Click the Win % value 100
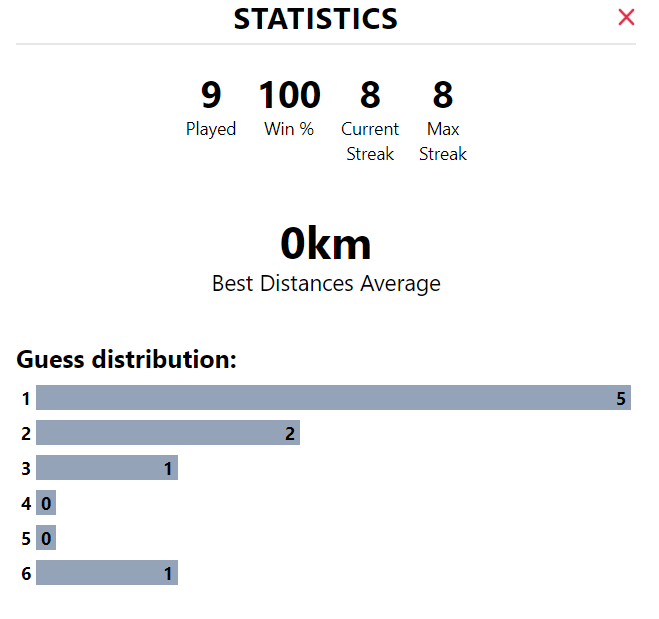This screenshot has height=619, width=659. coord(290,95)
